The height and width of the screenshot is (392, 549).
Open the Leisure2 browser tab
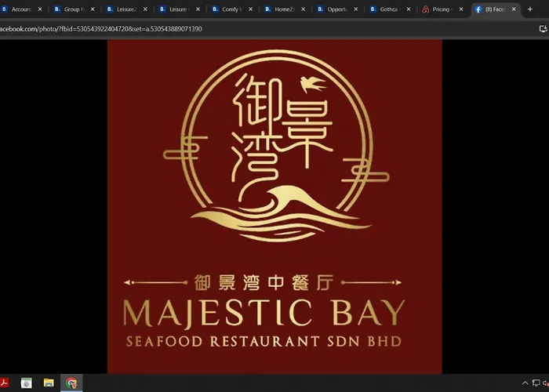tap(126, 9)
